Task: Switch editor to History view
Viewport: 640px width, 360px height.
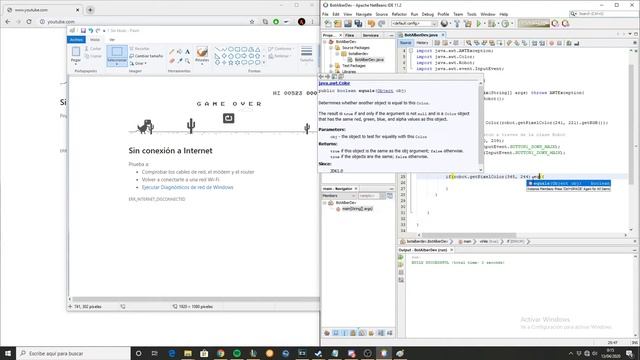Action: pyautogui.click(x=422, y=43)
